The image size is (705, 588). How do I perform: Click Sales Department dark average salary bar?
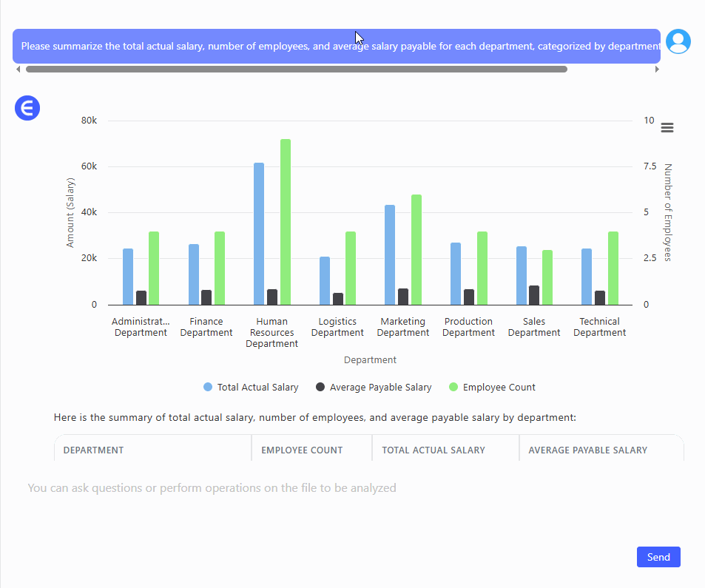tap(534, 295)
